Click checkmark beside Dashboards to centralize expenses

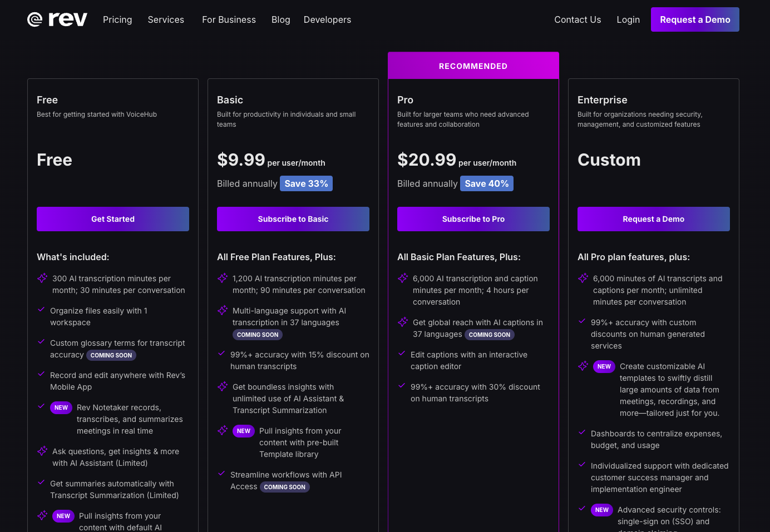[x=582, y=432]
